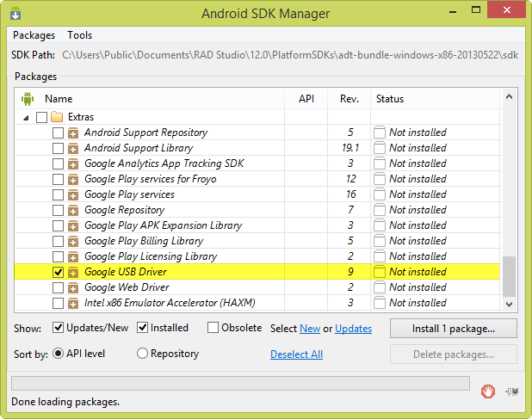Click the Extras folder icon
Viewport: 532px width, 419px height.
[57, 117]
